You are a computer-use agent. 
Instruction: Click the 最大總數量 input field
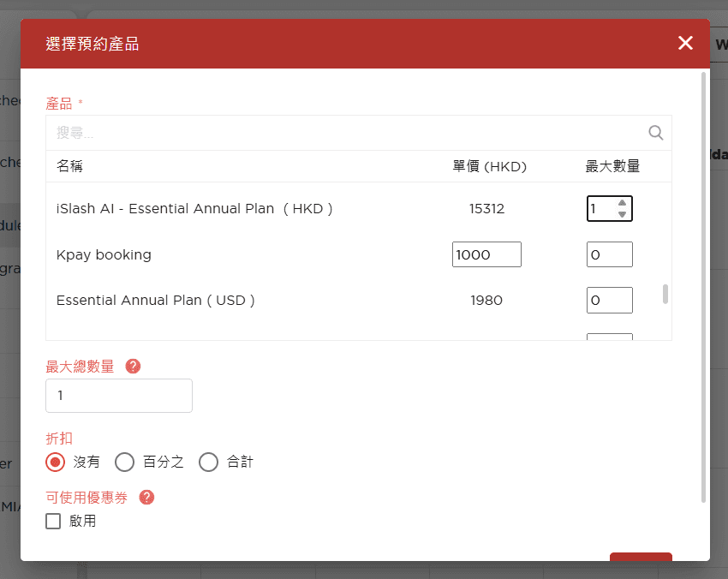pos(119,396)
